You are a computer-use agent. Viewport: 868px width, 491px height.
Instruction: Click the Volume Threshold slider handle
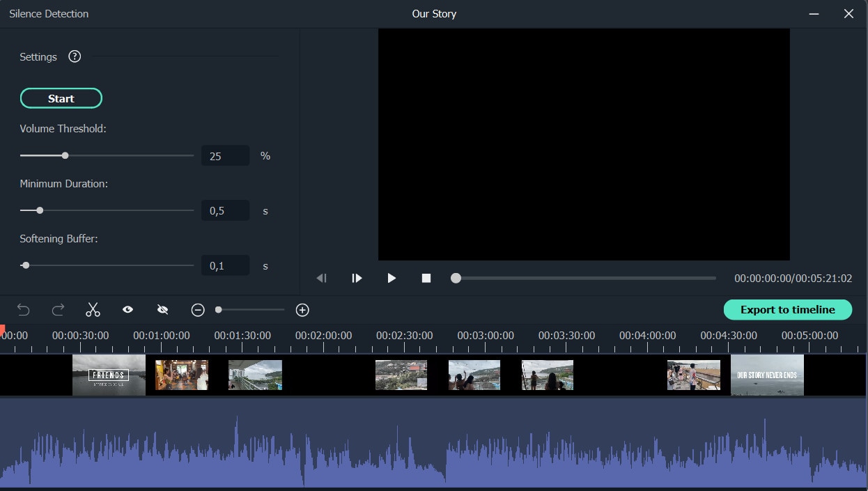(x=65, y=155)
